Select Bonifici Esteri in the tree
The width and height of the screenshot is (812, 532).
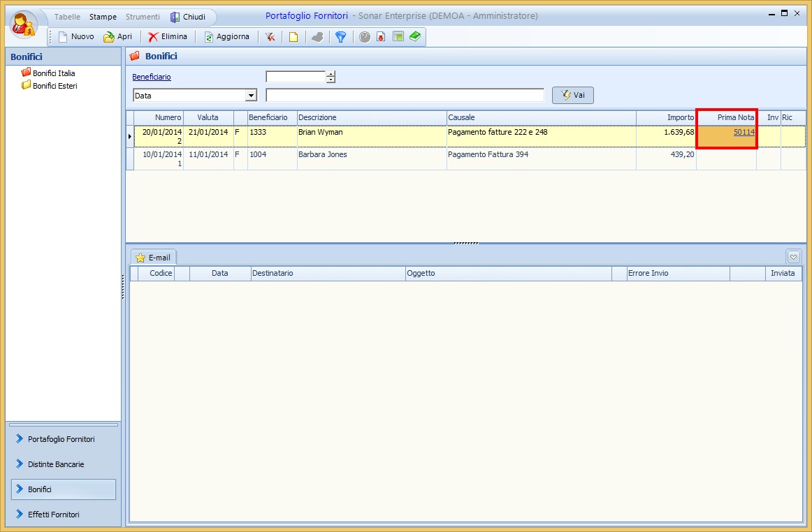coord(55,86)
